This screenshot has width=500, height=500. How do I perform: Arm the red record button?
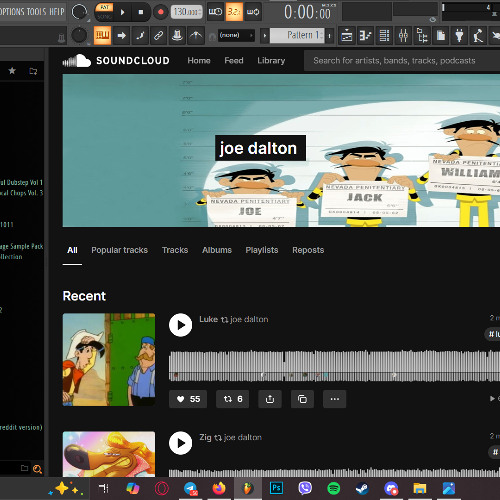coord(160,12)
